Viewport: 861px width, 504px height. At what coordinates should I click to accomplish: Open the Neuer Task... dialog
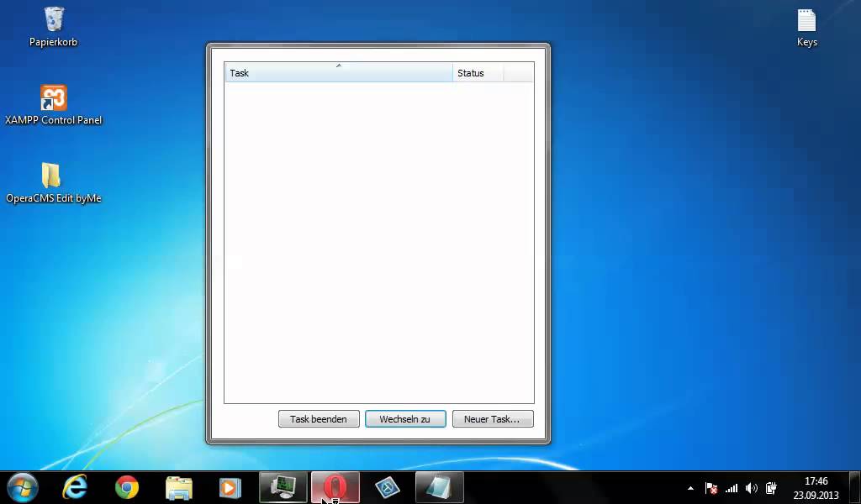pyautogui.click(x=493, y=419)
